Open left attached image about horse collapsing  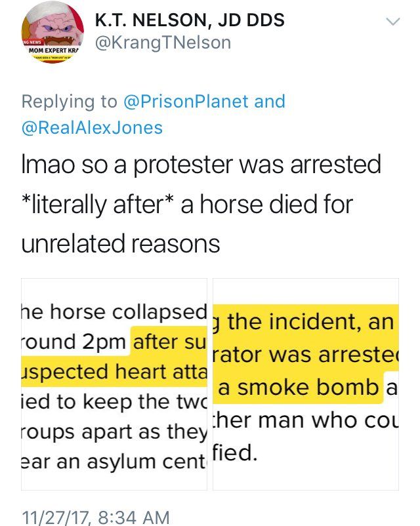tap(114, 384)
